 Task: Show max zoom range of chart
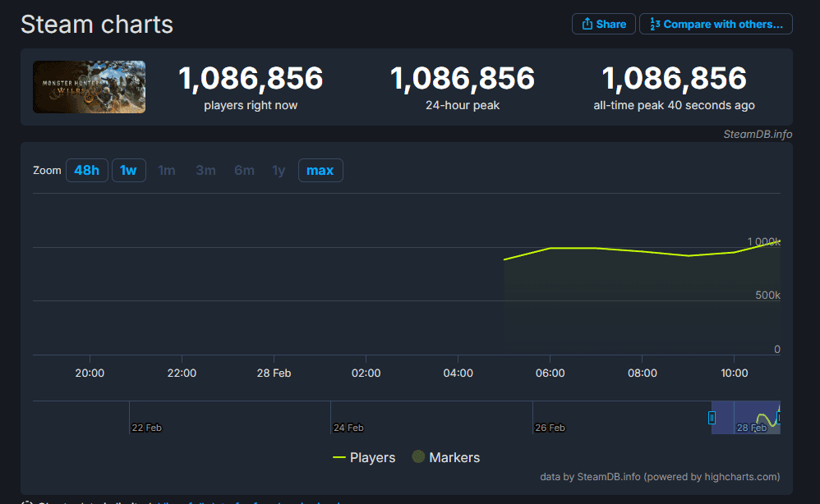(x=320, y=170)
